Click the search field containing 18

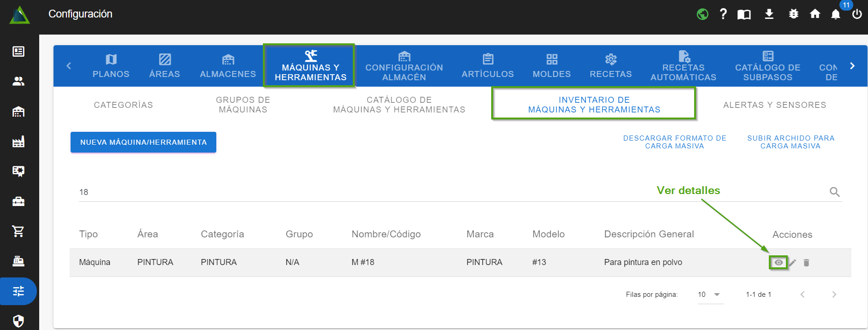tap(415, 192)
